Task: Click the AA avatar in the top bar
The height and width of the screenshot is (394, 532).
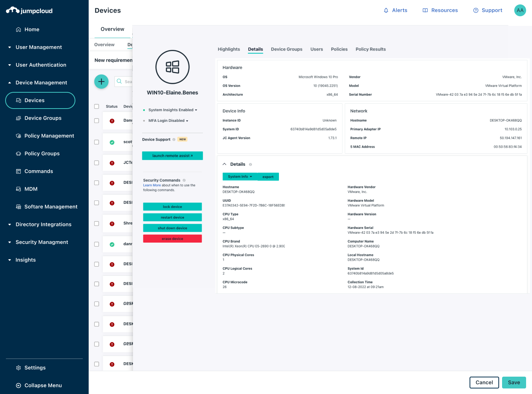Action: [520, 10]
